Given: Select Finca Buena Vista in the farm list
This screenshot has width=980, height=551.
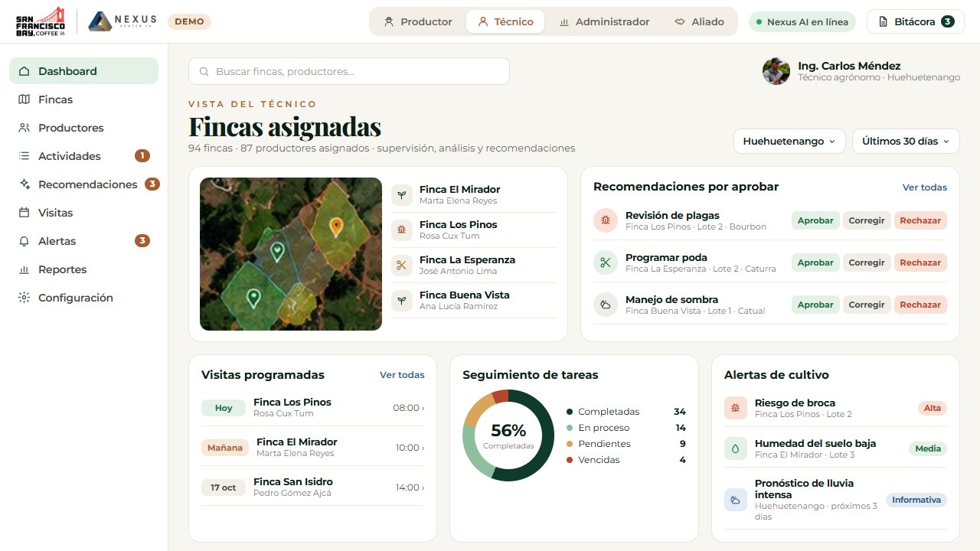Looking at the screenshot, I should pyautogui.click(x=474, y=301).
